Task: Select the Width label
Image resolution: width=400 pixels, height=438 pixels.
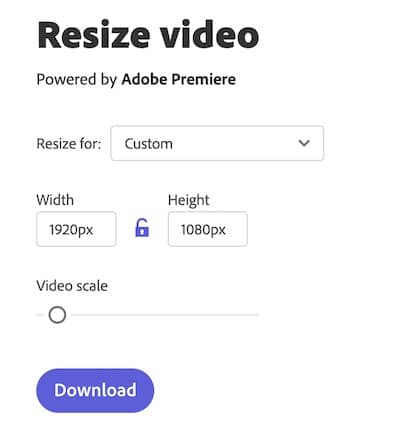Action: coord(55,200)
